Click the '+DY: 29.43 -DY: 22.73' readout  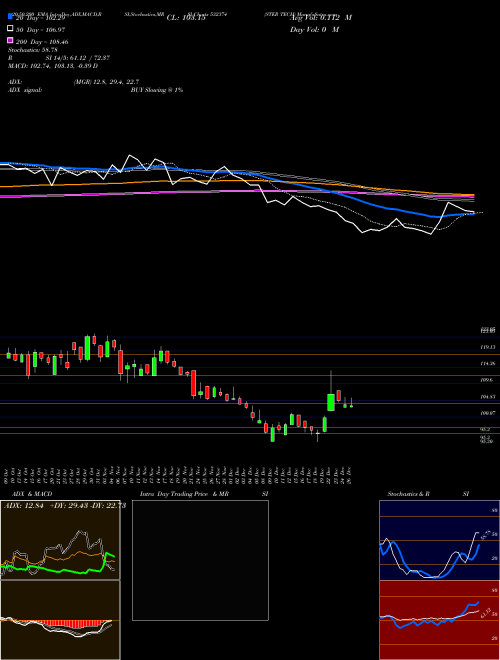click(x=88, y=505)
